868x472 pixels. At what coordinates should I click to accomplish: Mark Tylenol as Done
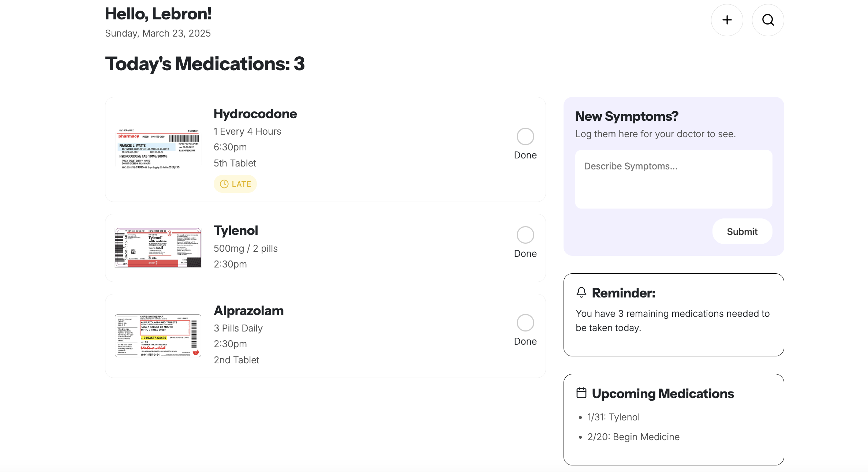pyautogui.click(x=525, y=235)
